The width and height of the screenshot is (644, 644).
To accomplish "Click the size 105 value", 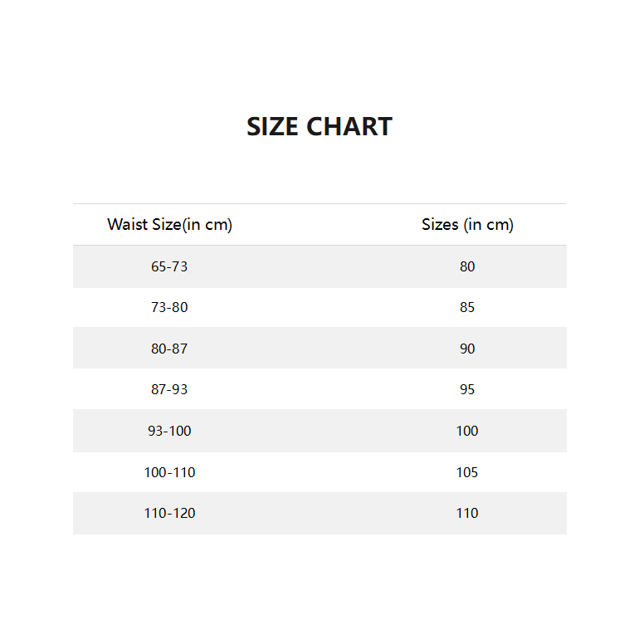I will click(x=467, y=472).
